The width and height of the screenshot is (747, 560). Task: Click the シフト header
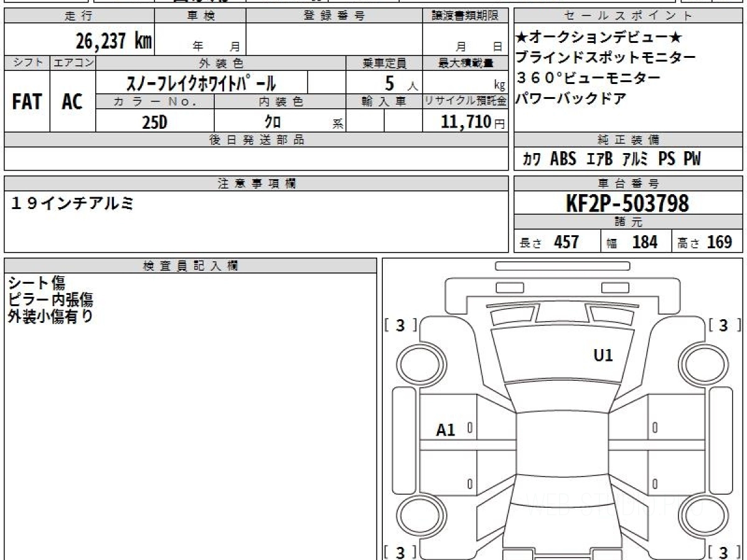27,63
